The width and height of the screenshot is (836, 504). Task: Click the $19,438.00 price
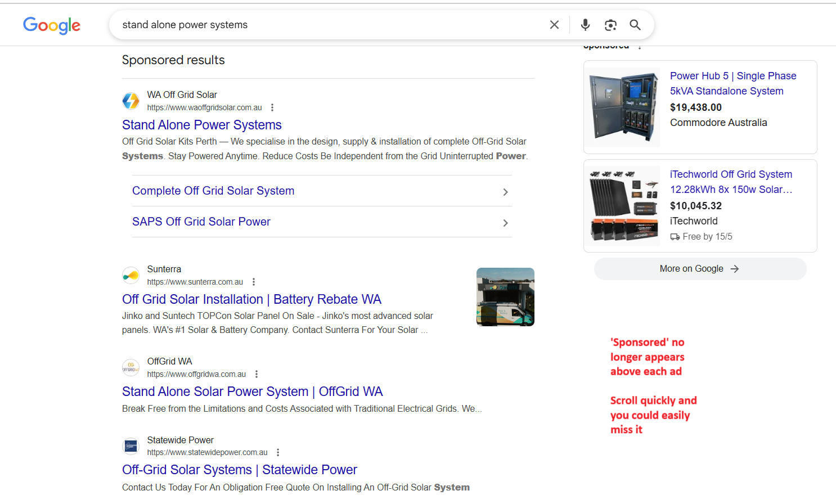pos(696,107)
